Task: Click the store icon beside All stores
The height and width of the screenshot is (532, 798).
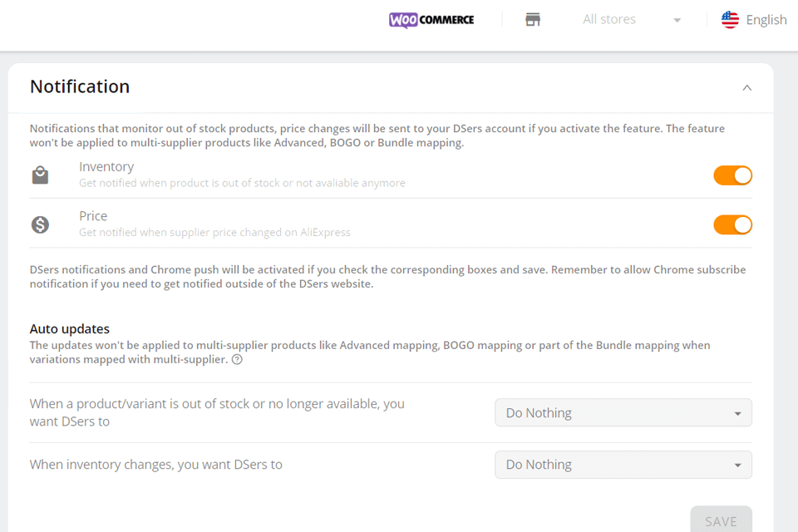Action: (533, 20)
